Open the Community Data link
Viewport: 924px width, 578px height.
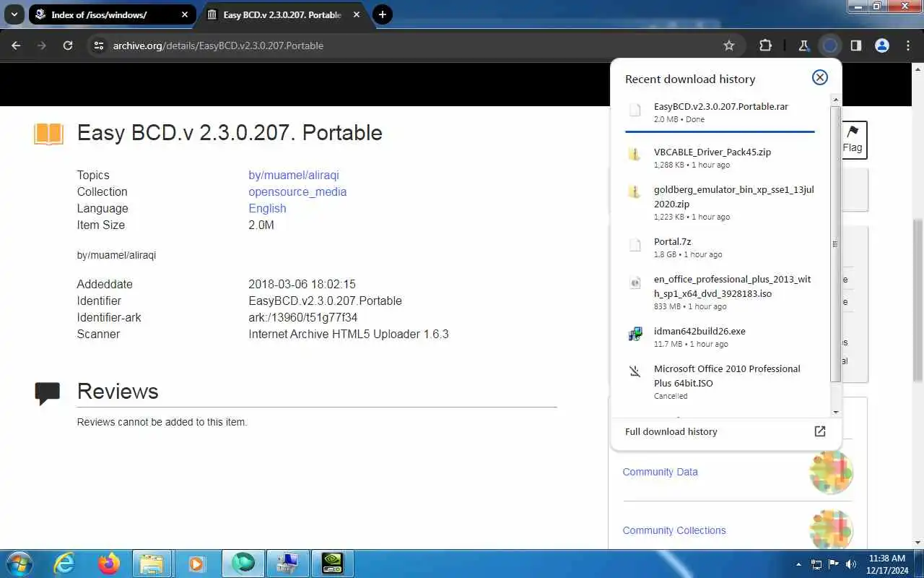[660, 472]
